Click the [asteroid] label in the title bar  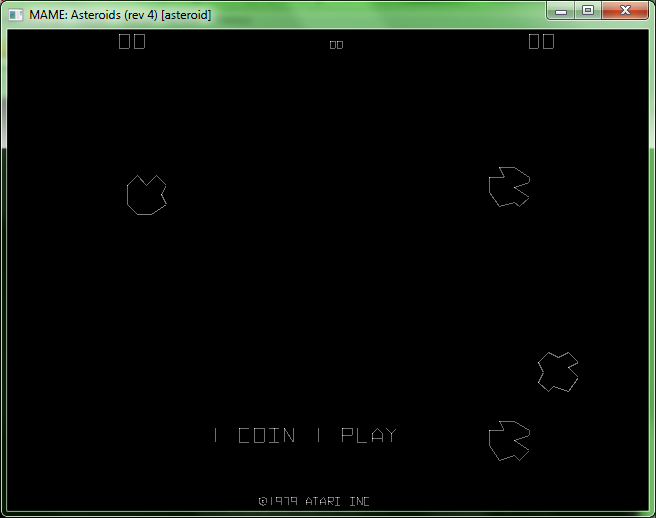tap(186, 15)
